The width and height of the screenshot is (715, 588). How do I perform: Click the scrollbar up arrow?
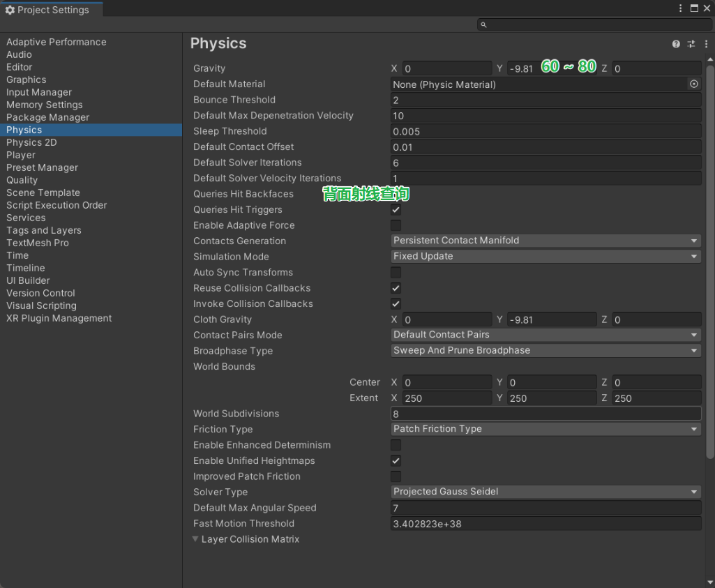[710, 61]
